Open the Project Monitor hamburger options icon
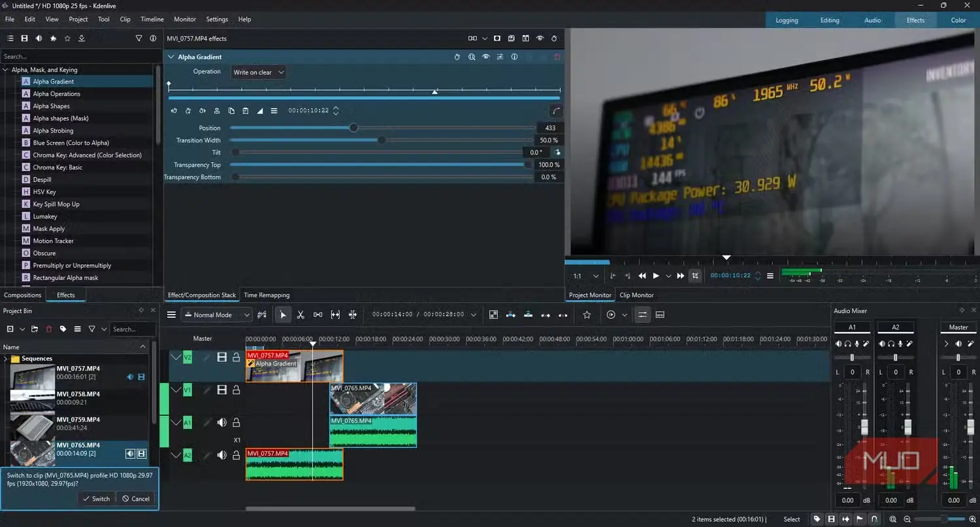Image resolution: width=980 pixels, height=527 pixels. [770, 276]
